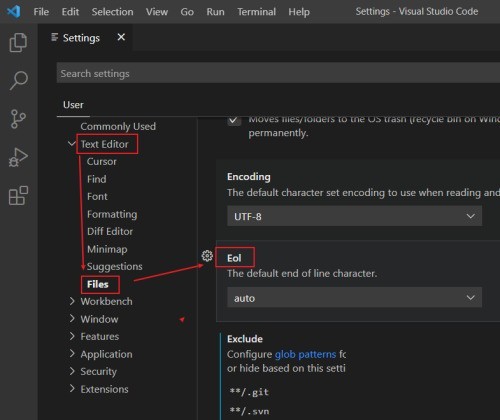Select the User settings scope tab
The height and width of the screenshot is (420, 500).
tap(73, 105)
